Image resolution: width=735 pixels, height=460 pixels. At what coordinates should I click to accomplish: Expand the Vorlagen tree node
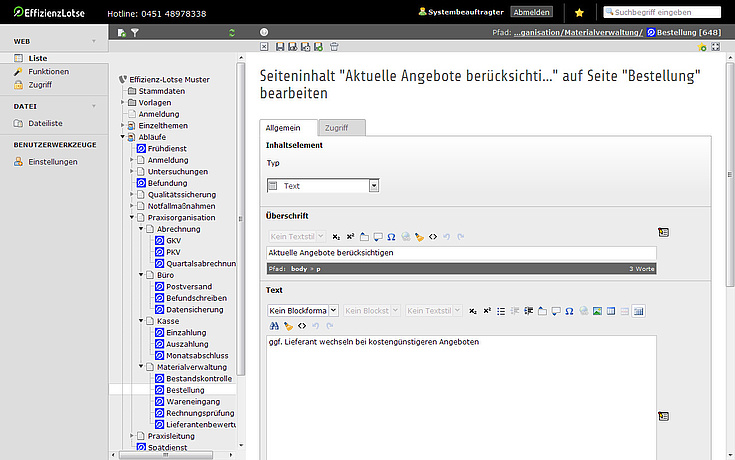click(123, 102)
